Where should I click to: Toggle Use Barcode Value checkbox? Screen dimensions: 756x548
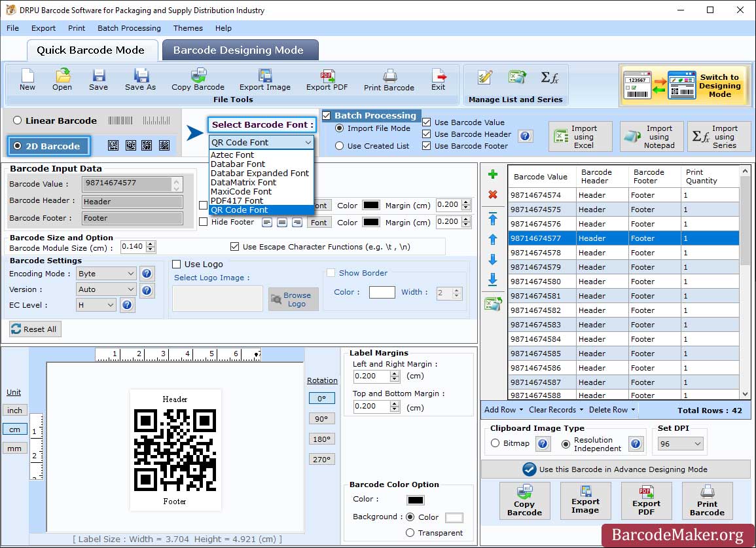426,122
